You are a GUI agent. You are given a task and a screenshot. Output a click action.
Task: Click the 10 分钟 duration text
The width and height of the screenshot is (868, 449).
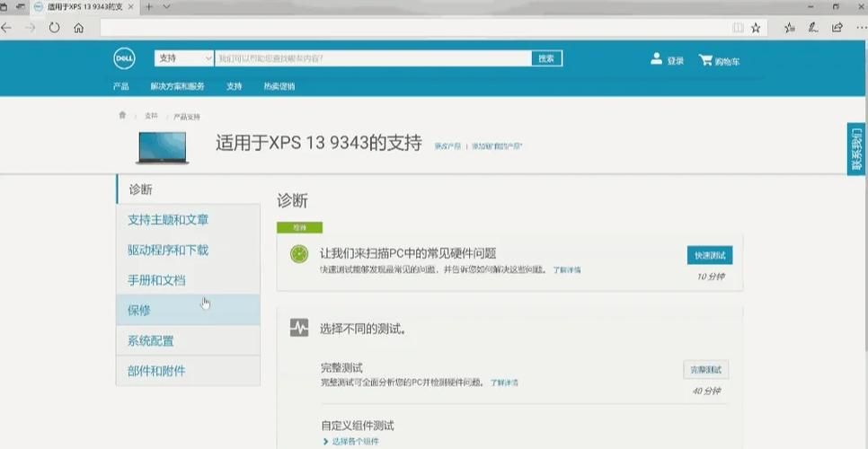pyautogui.click(x=710, y=276)
